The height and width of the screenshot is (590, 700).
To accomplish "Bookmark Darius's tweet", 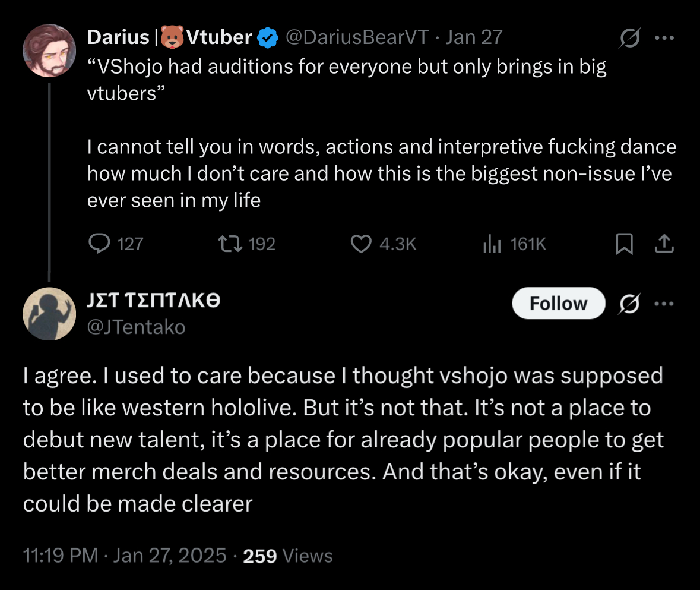I will pyautogui.click(x=623, y=244).
